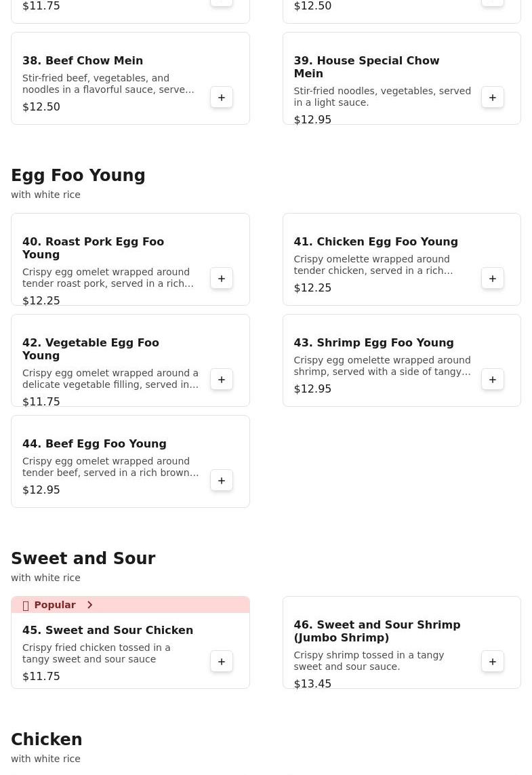The height and width of the screenshot is (775, 532).
Task: Add Beef Chow Mein to cart
Action: pos(222,98)
